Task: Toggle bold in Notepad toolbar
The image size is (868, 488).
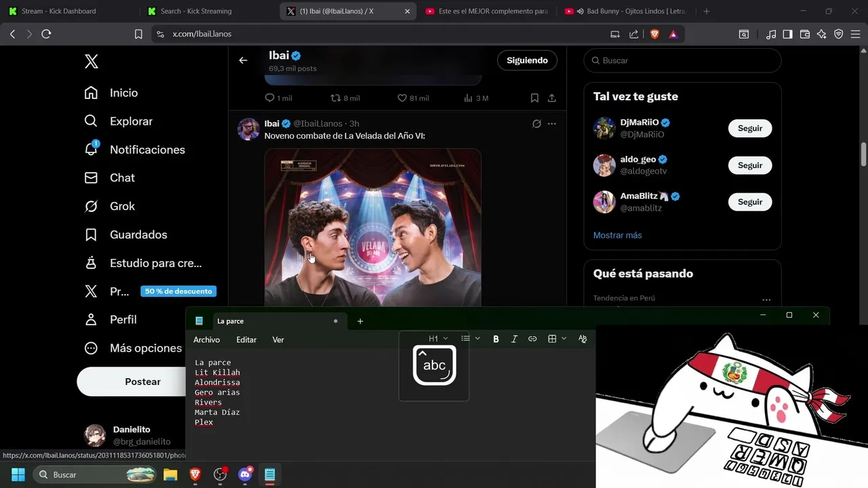Action: [496, 339]
